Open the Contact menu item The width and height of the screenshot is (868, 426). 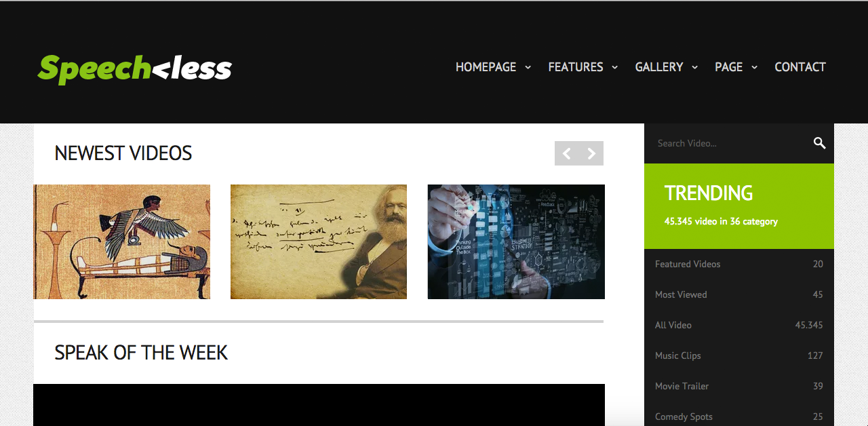800,67
